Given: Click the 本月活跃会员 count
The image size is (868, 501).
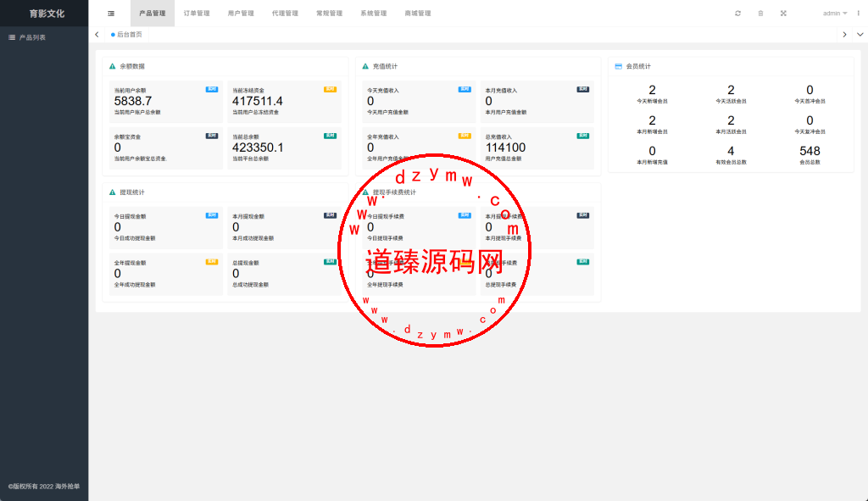Looking at the screenshot, I should pos(731,120).
